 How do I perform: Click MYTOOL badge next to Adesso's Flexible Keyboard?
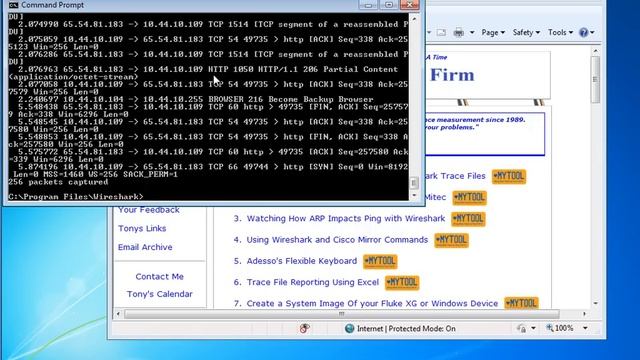(x=380, y=261)
